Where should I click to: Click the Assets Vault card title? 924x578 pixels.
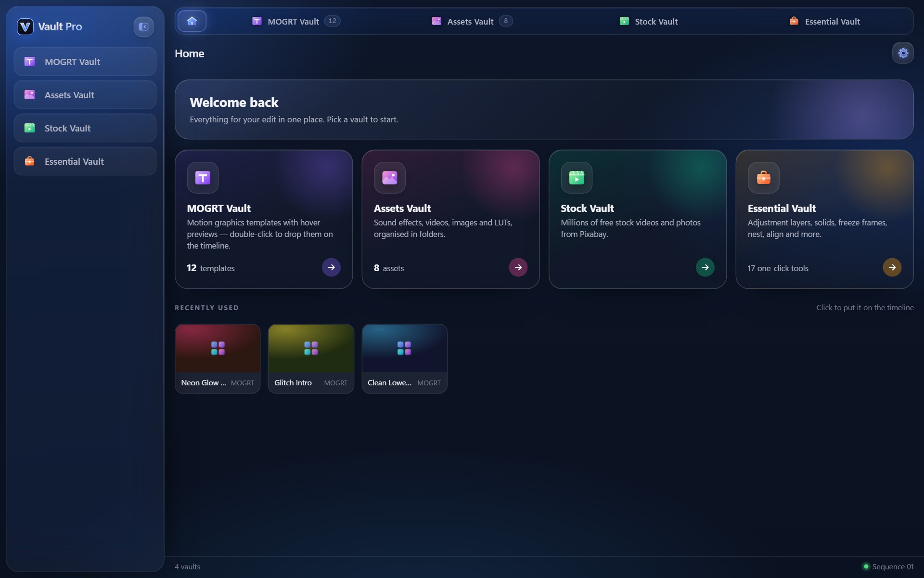402,209
